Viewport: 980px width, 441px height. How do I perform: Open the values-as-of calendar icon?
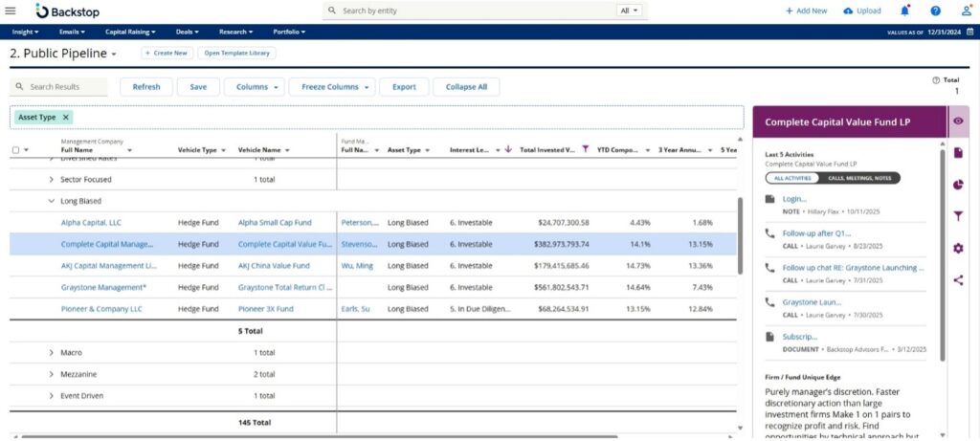coord(970,32)
